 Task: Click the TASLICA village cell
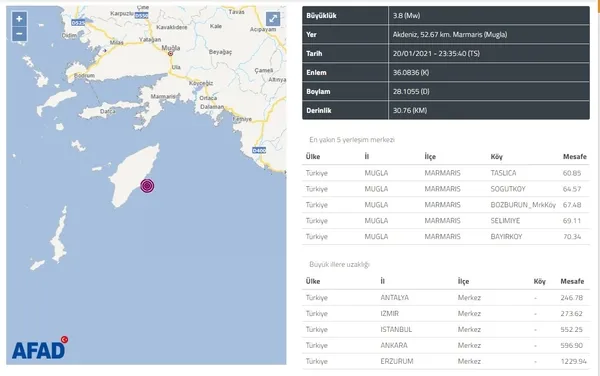pos(503,173)
